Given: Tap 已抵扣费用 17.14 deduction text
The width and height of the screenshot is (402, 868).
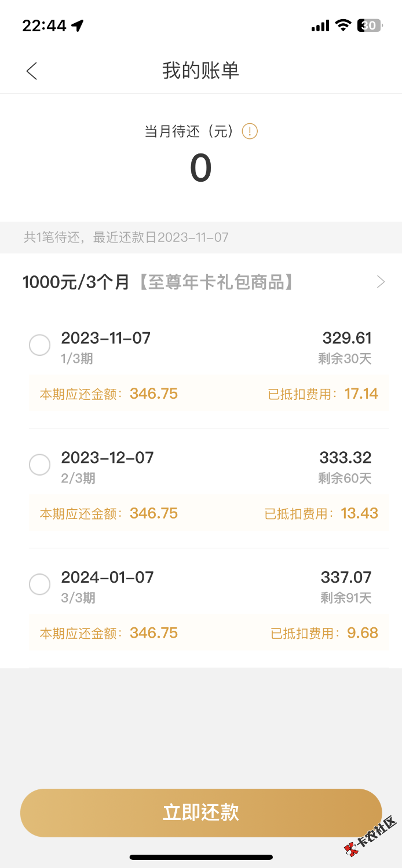Looking at the screenshot, I should pyautogui.click(x=323, y=394).
